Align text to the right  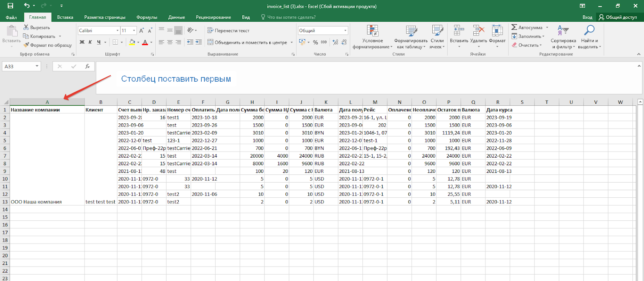tap(178, 42)
